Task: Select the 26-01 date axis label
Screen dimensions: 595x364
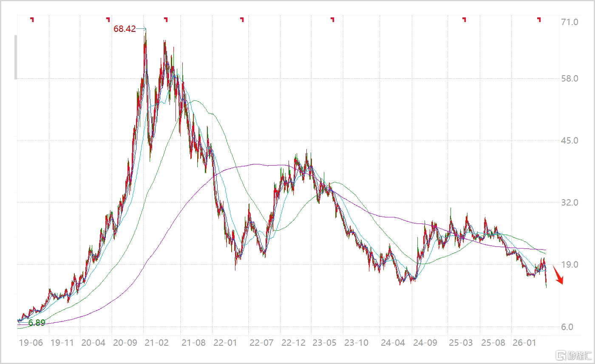Action: (523, 342)
